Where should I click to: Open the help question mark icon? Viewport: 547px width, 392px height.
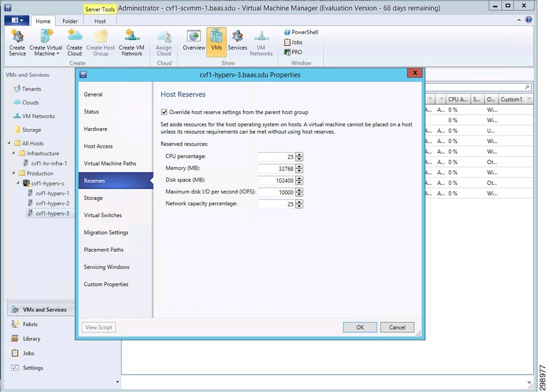(529, 20)
